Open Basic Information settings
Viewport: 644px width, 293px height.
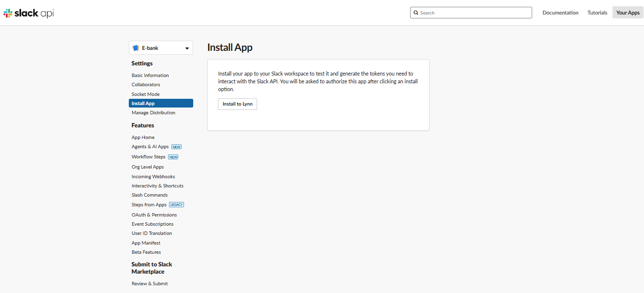[x=150, y=75]
